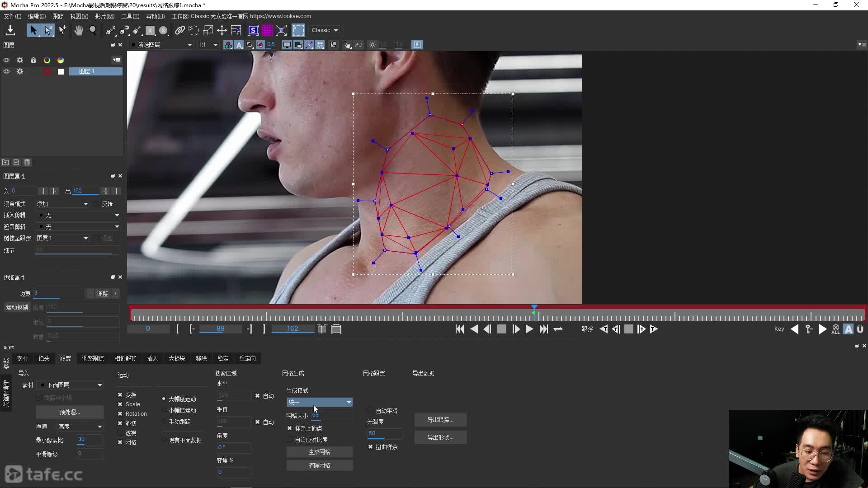Image resolution: width=868 pixels, height=488 pixels.
Task: Open the 文件 menu
Action: click(x=13, y=16)
